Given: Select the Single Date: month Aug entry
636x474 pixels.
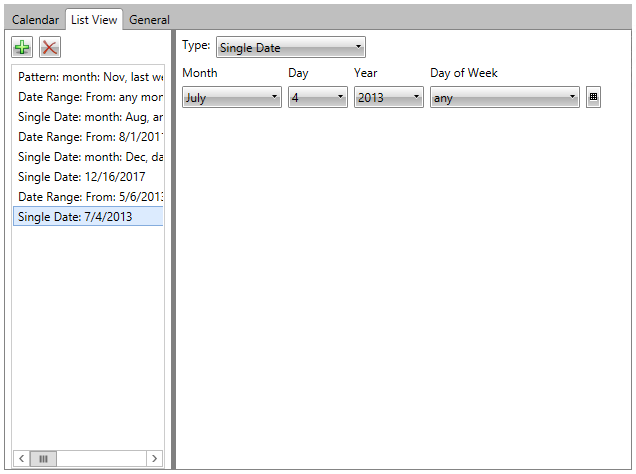Looking at the screenshot, I should 90,117.
